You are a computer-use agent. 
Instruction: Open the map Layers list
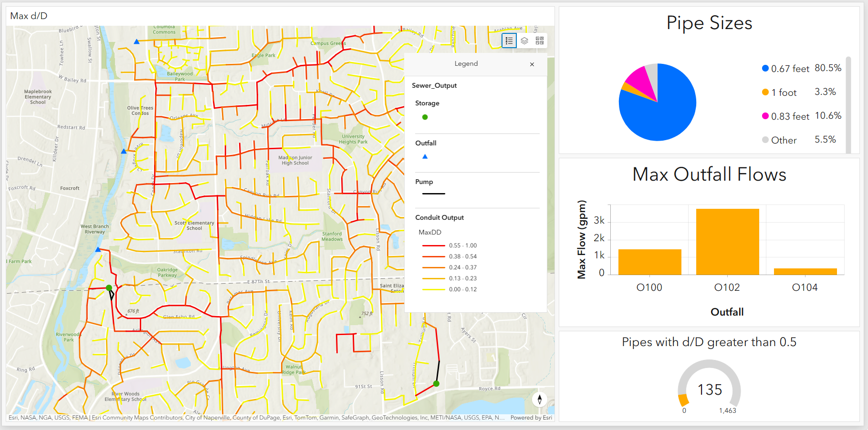point(524,41)
